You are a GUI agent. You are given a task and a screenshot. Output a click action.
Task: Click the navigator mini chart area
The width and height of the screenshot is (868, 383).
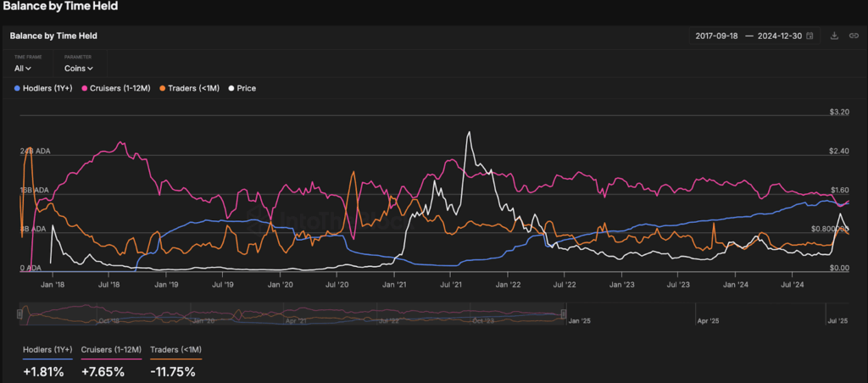pos(292,314)
